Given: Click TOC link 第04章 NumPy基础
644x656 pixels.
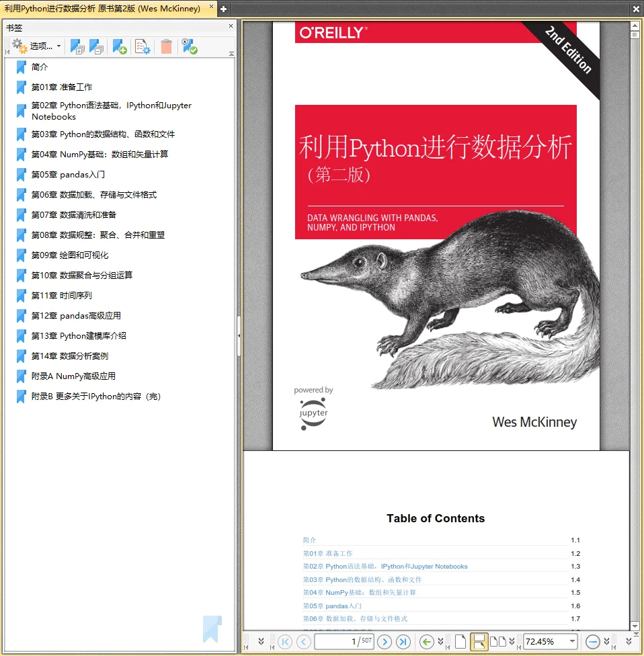Looking at the screenshot, I should (359, 593).
